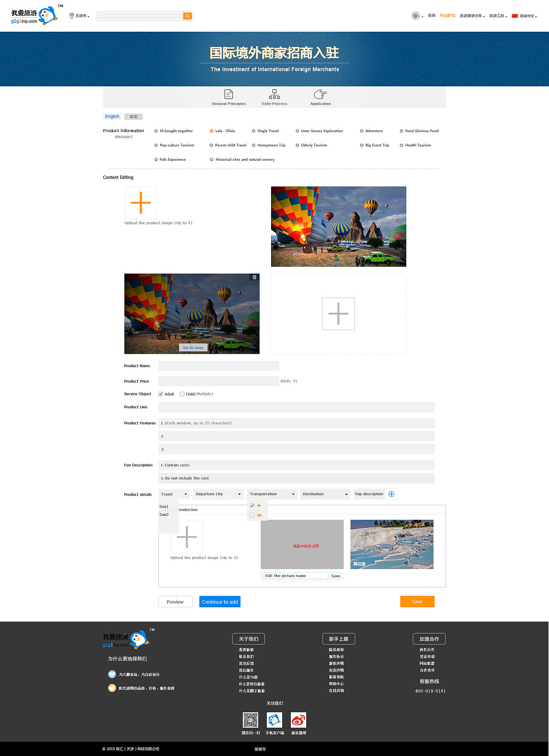Expand the Transportation dropdown
The height and width of the screenshot is (756, 549).
(x=272, y=494)
